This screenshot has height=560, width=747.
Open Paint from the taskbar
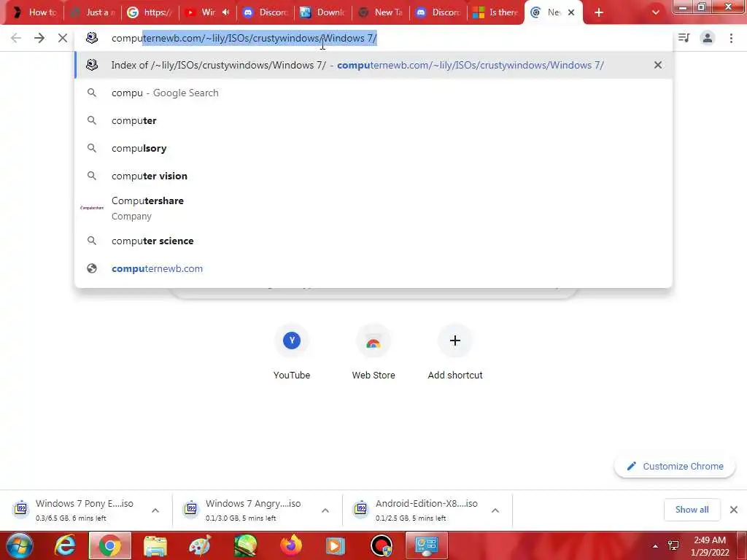200,545
